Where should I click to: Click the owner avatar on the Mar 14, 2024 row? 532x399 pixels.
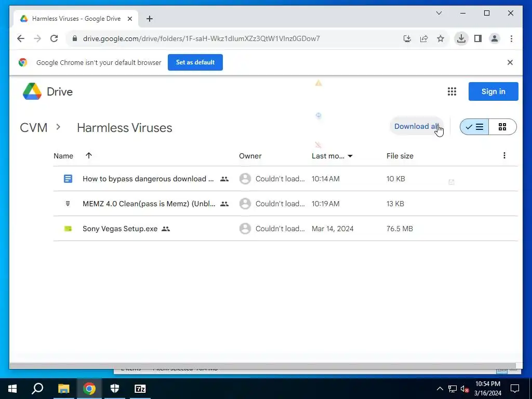(245, 229)
